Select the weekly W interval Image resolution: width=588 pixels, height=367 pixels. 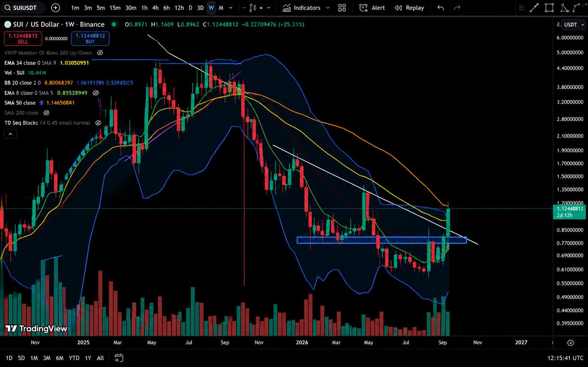tap(211, 8)
